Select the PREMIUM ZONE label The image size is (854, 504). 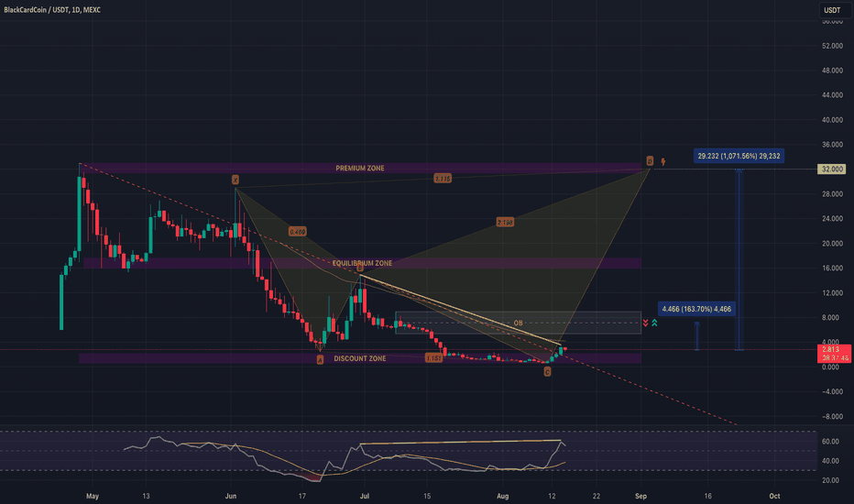pyautogui.click(x=360, y=169)
